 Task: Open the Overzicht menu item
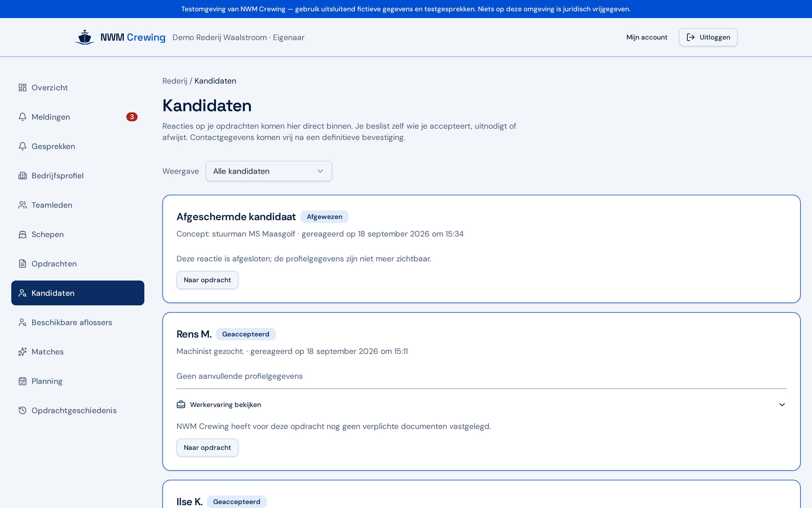[78, 88]
